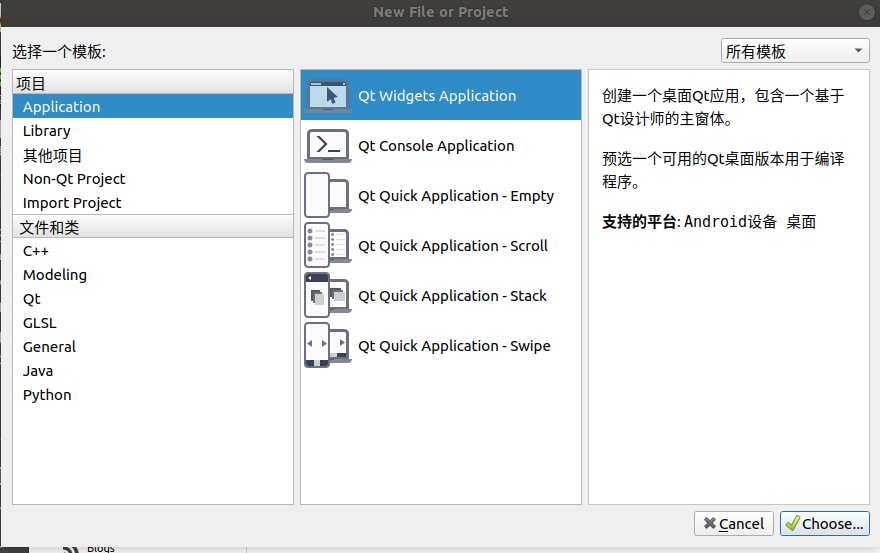880x553 pixels.
Task: Click the Qt Quick Application - Stack icon
Action: tap(328, 295)
